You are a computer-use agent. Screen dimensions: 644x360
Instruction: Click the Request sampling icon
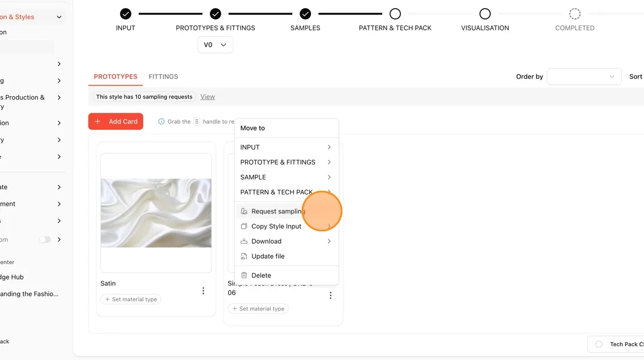[x=244, y=211]
